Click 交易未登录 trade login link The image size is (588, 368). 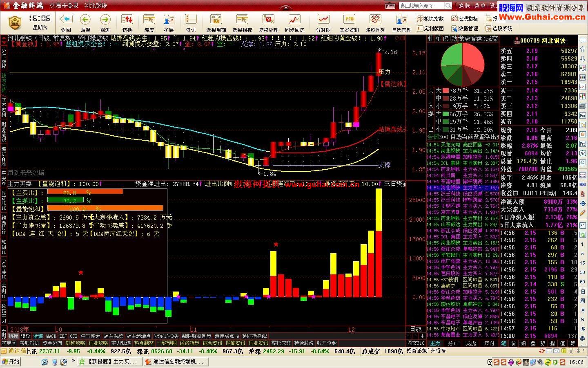[64, 6]
